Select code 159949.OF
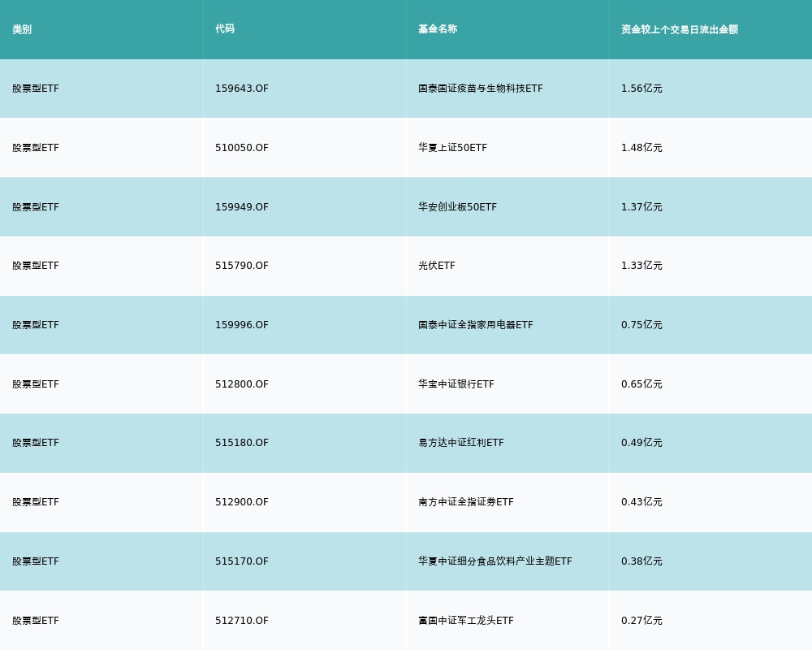Image resolution: width=812 pixels, height=650 pixels. click(242, 207)
